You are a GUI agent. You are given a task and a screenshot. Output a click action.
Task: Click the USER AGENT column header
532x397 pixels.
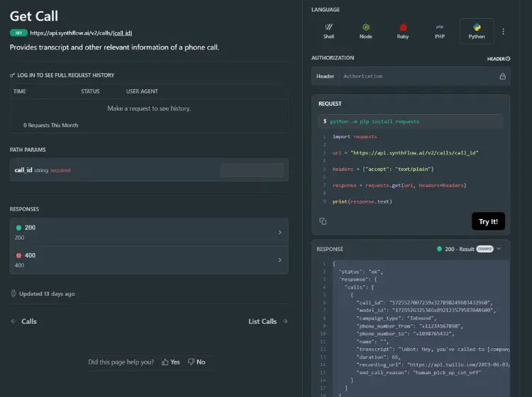[x=142, y=91]
